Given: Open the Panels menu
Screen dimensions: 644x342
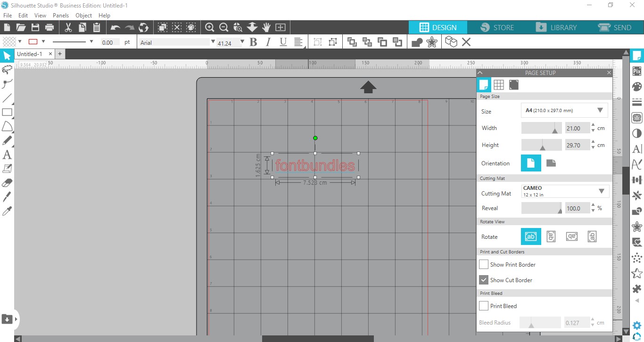Looking at the screenshot, I should 61,16.
